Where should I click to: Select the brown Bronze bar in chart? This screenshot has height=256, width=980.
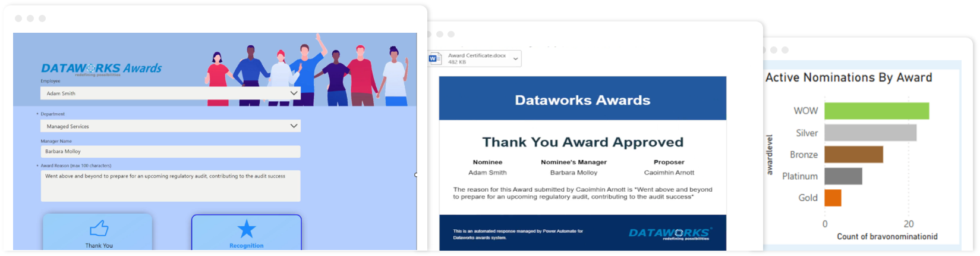(x=853, y=155)
